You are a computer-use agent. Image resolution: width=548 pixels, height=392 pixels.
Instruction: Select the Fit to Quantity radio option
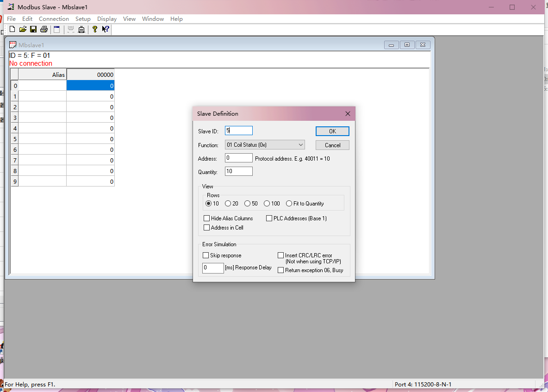tap(289, 204)
